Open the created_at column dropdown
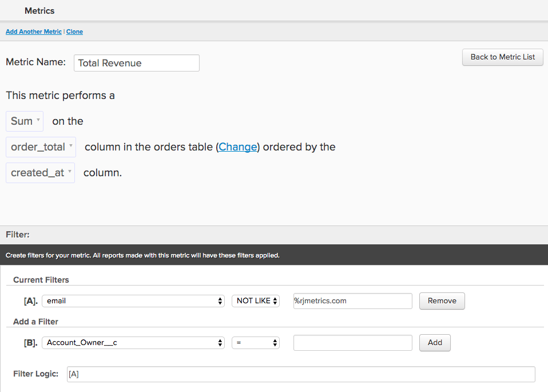548x392 pixels. pos(39,172)
